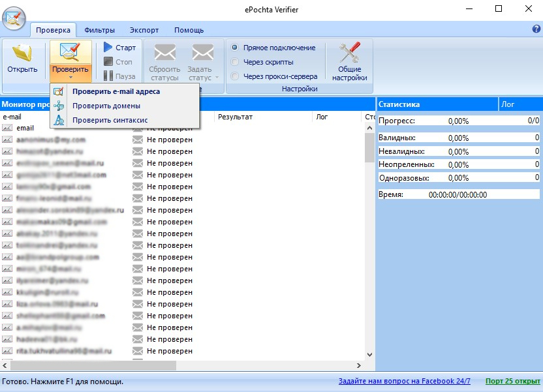Viewport: 543px width, 392px height.
Task: Start verification with the Старт button
Action: 120,48
